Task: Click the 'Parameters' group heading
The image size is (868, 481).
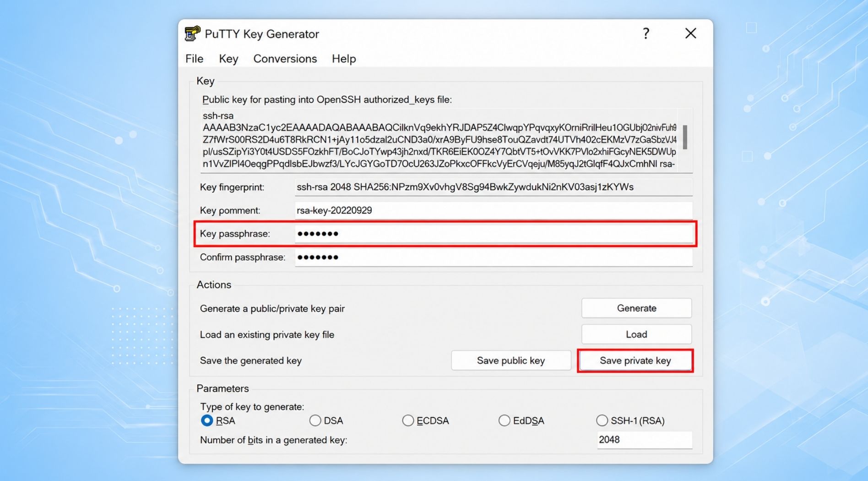Action: pos(222,388)
